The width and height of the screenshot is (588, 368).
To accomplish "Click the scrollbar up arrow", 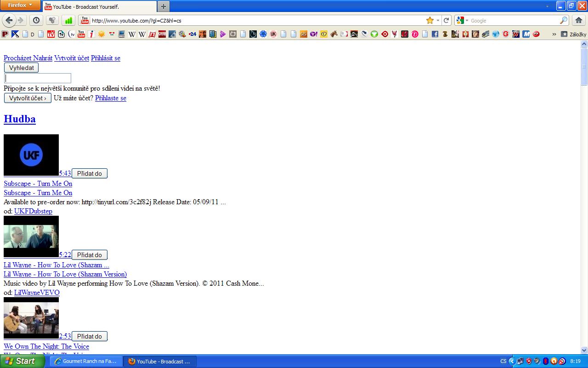I will [584, 44].
